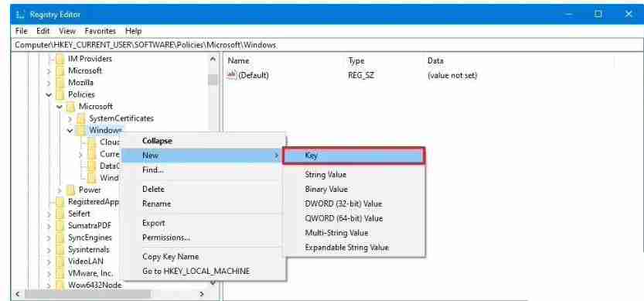Select New in the context menu
644x301 pixels.
click(x=203, y=156)
